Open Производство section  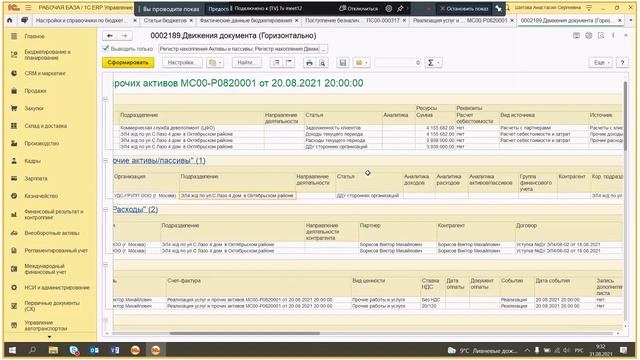click(x=42, y=143)
